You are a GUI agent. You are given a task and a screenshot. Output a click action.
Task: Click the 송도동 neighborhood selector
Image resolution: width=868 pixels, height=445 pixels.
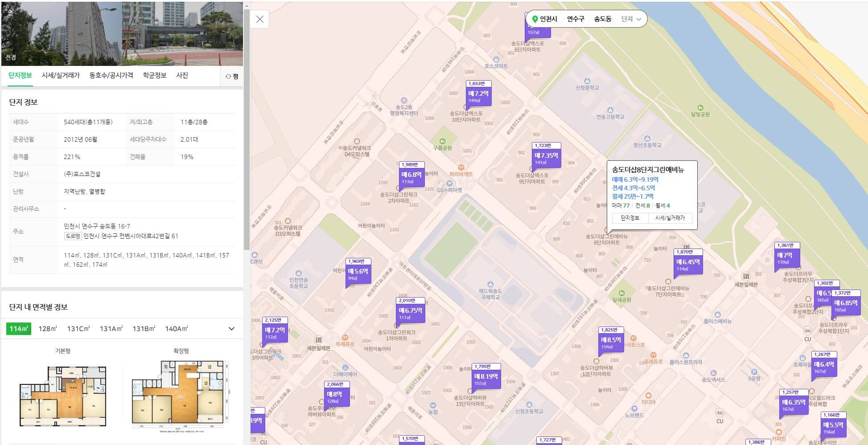tap(602, 19)
